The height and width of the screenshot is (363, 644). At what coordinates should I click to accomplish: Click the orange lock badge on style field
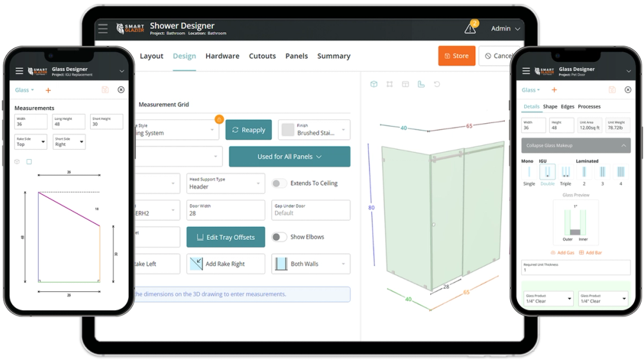point(220,119)
